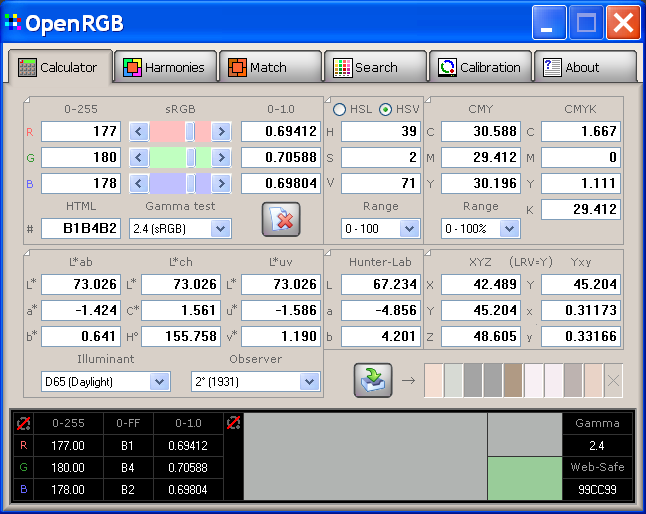Screen dimensions: 646x514
Task: Click the clear values button with red X
Action: 281,219
